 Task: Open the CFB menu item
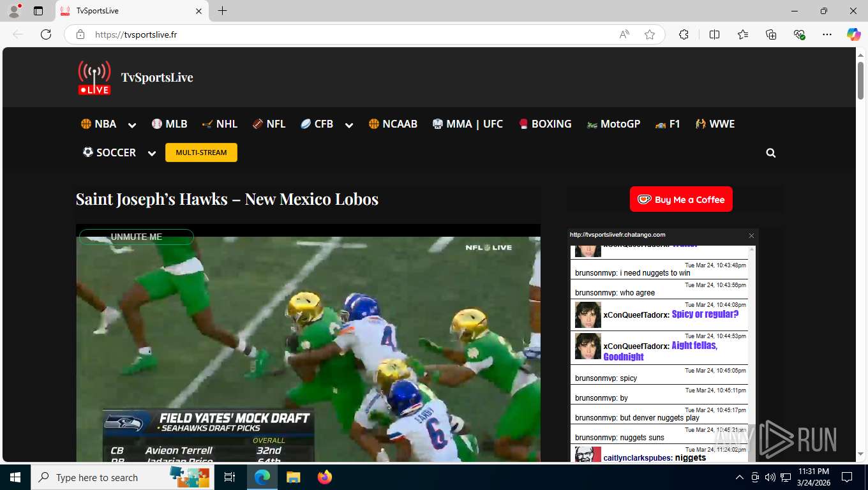(317, 124)
